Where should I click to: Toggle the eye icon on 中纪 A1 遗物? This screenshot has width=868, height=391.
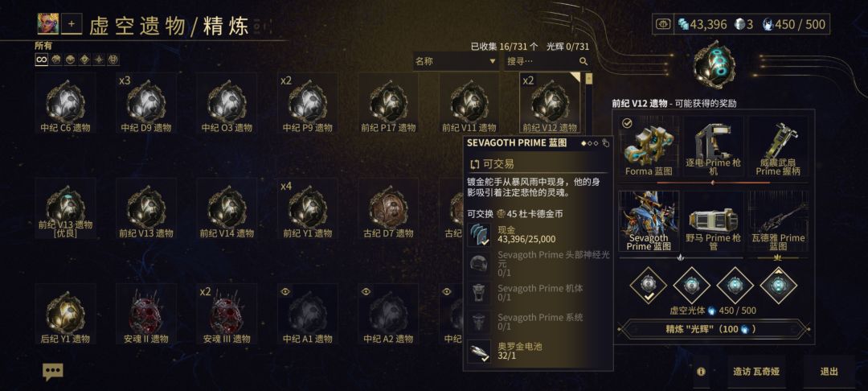point(285,292)
